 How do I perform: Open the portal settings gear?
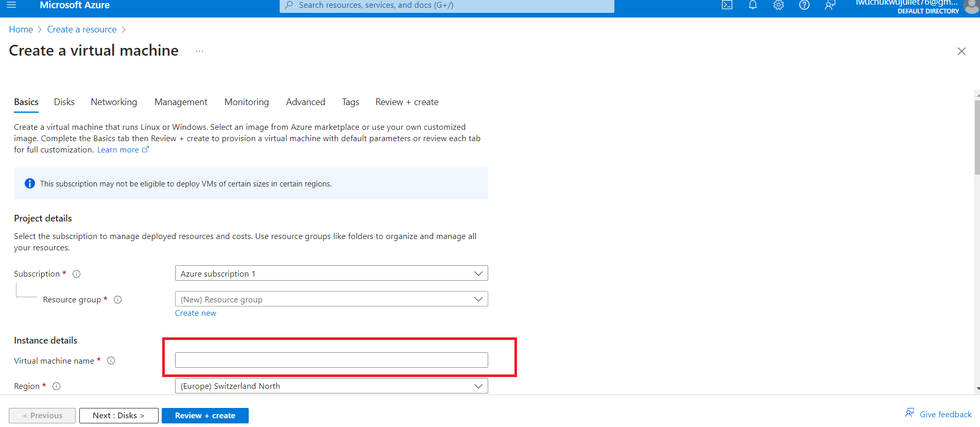click(779, 5)
